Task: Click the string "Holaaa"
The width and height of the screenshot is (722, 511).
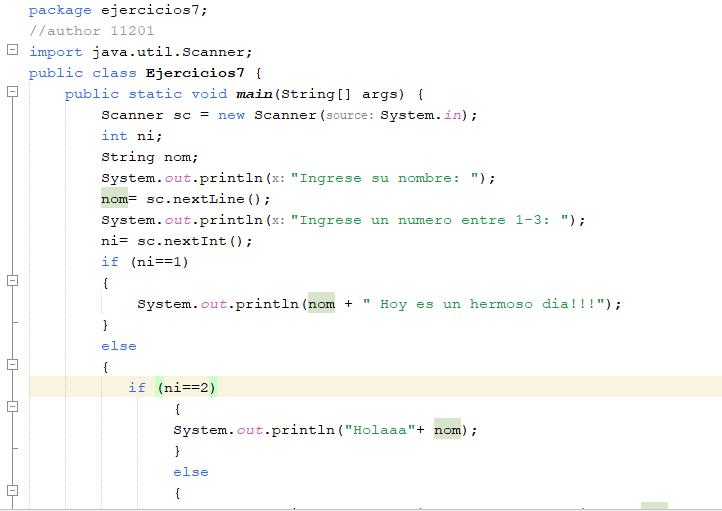Action: (380, 430)
